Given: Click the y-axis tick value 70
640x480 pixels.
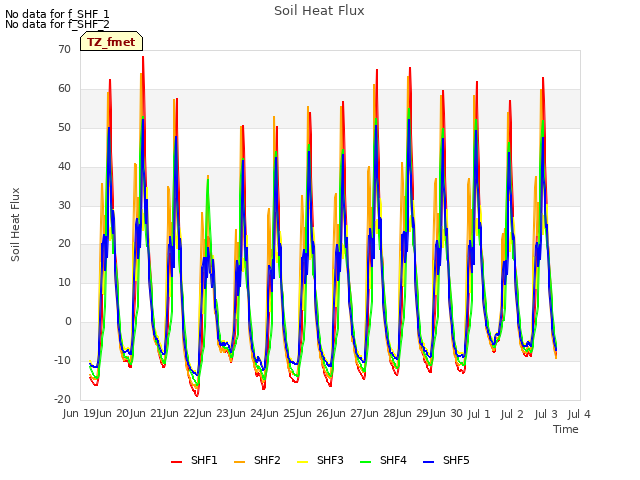Looking at the screenshot, I should 64,50.
